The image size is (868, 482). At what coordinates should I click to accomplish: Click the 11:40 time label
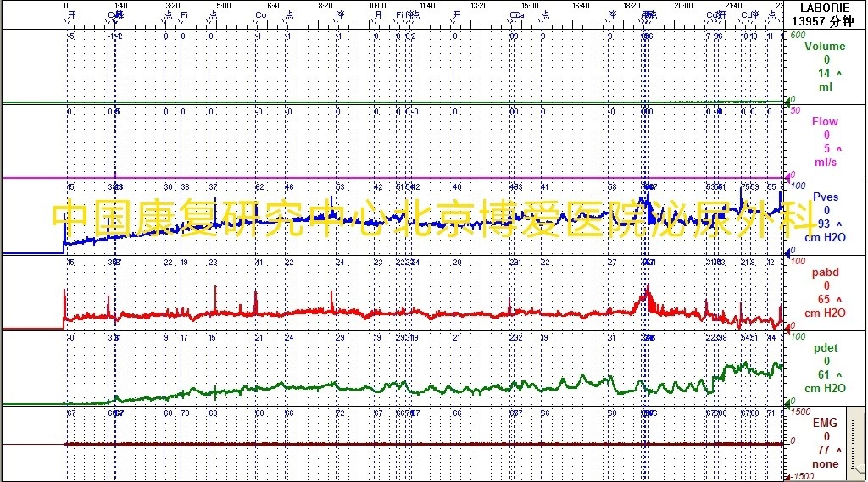click(427, 6)
